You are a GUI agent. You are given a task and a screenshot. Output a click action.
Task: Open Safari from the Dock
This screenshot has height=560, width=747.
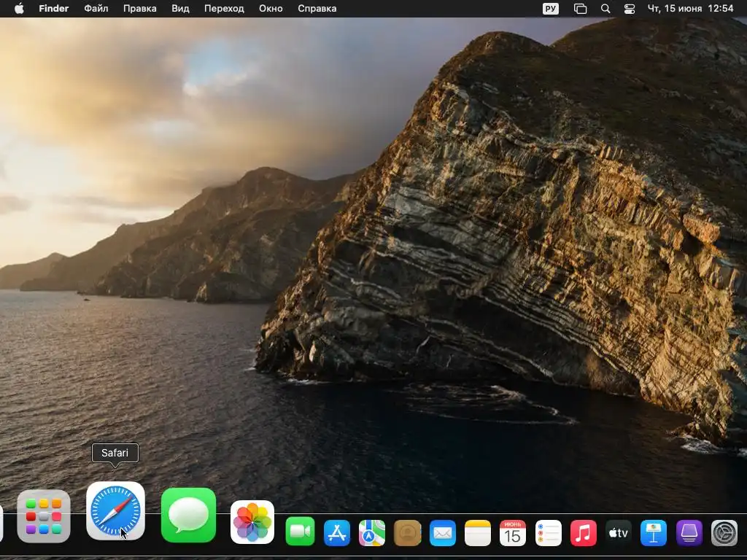coord(115,511)
